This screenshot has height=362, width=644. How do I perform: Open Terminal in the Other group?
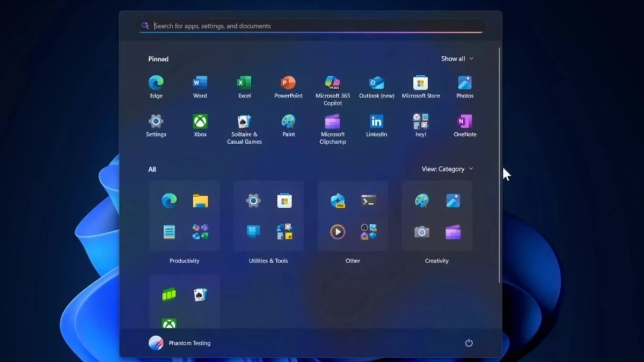click(369, 201)
